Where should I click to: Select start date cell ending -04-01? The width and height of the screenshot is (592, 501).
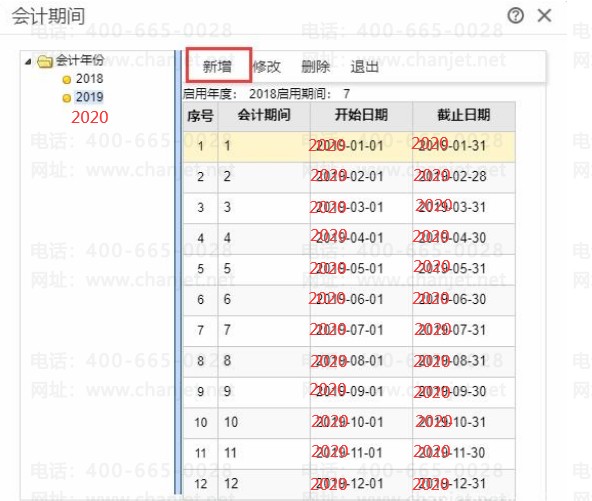[x=361, y=238]
